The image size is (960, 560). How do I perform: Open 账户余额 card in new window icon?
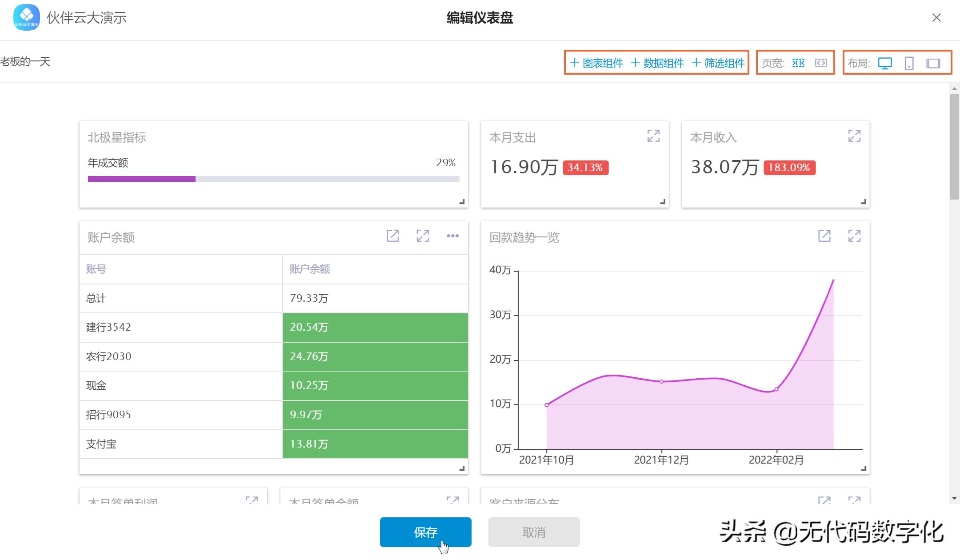click(393, 236)
